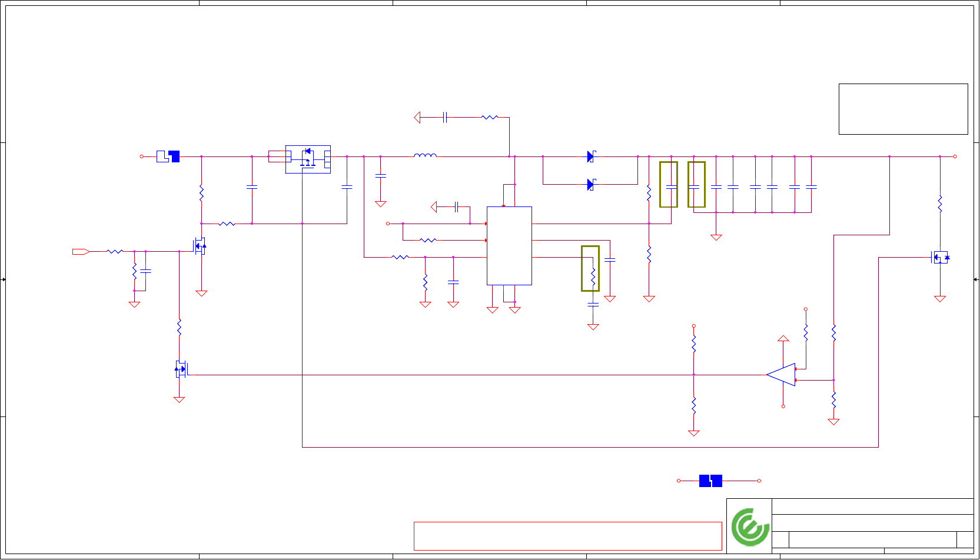Click the comparator's lower supply terminal circle

click(x=783, y=406)
